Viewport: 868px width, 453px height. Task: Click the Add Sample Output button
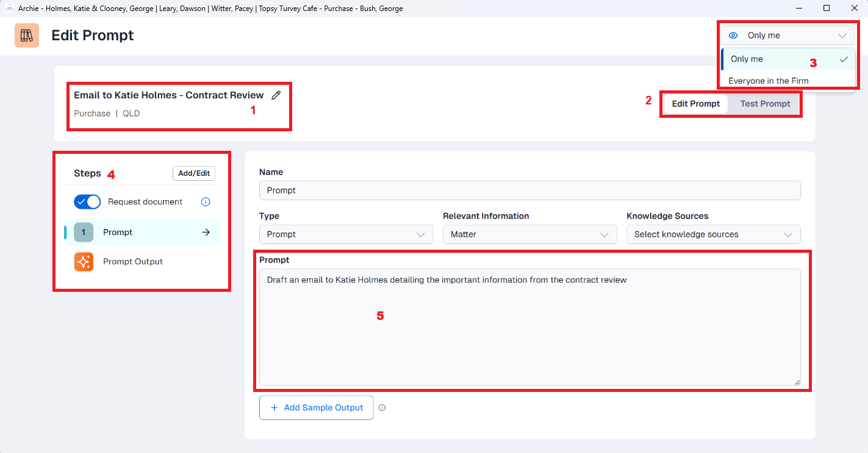point(316,408)
